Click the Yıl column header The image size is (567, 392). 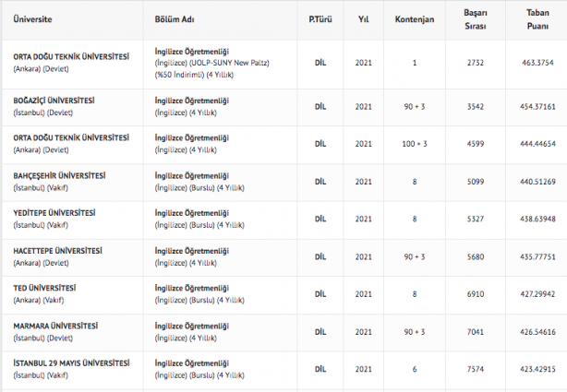coord(364,18)
